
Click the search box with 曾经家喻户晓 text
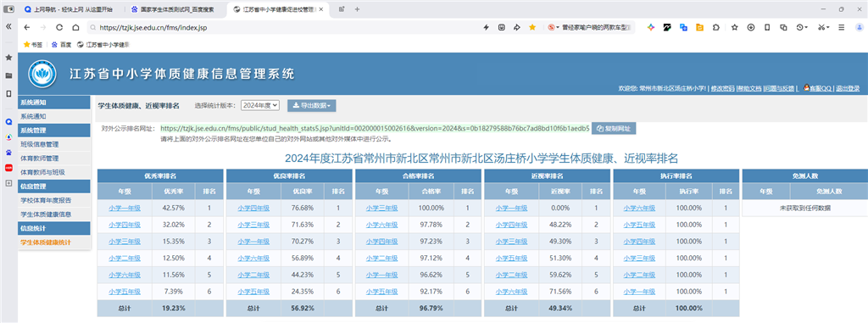click(595, 27)
